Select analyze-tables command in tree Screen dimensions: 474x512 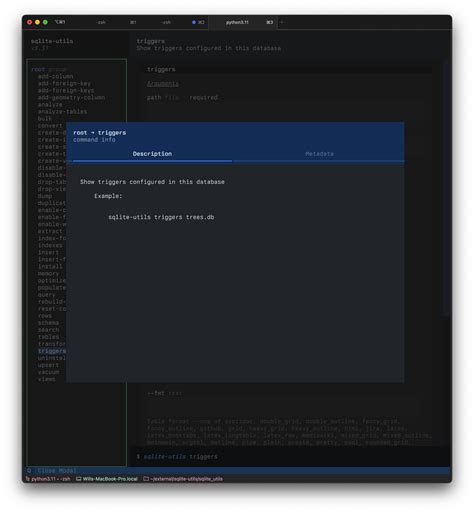click(62, 112)
